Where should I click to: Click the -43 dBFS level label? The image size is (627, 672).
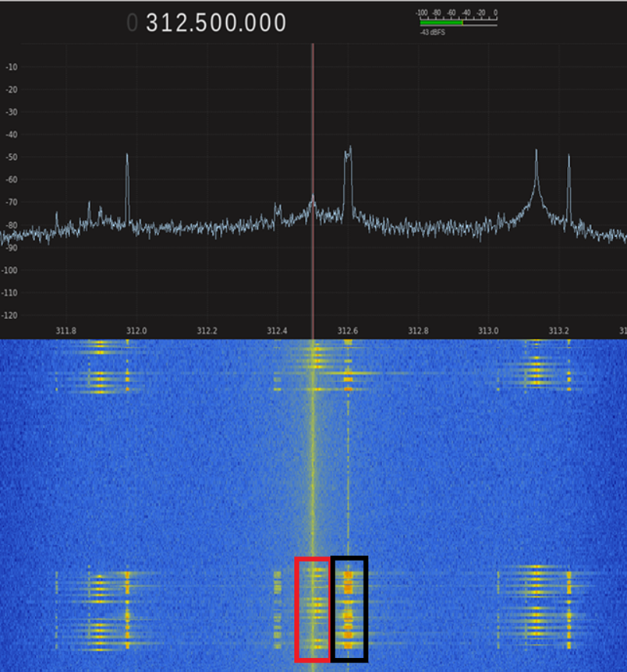coord(432,33)
